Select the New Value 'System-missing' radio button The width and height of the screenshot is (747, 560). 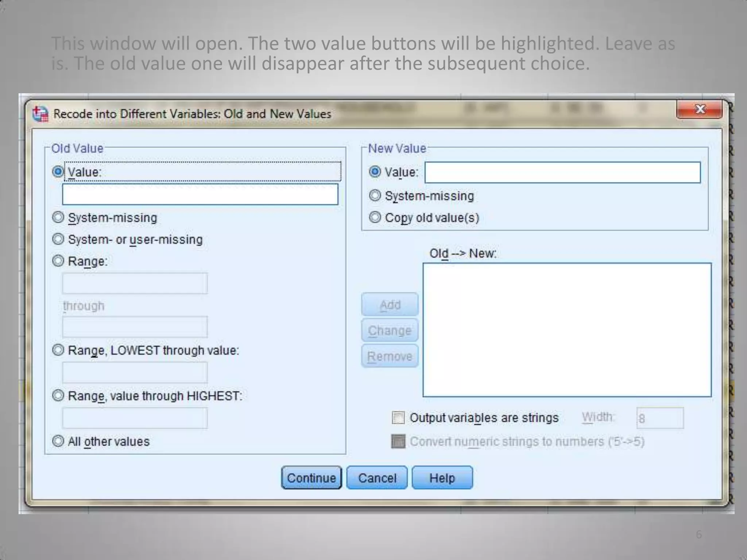pyautogui.click(x=375, y=196)
